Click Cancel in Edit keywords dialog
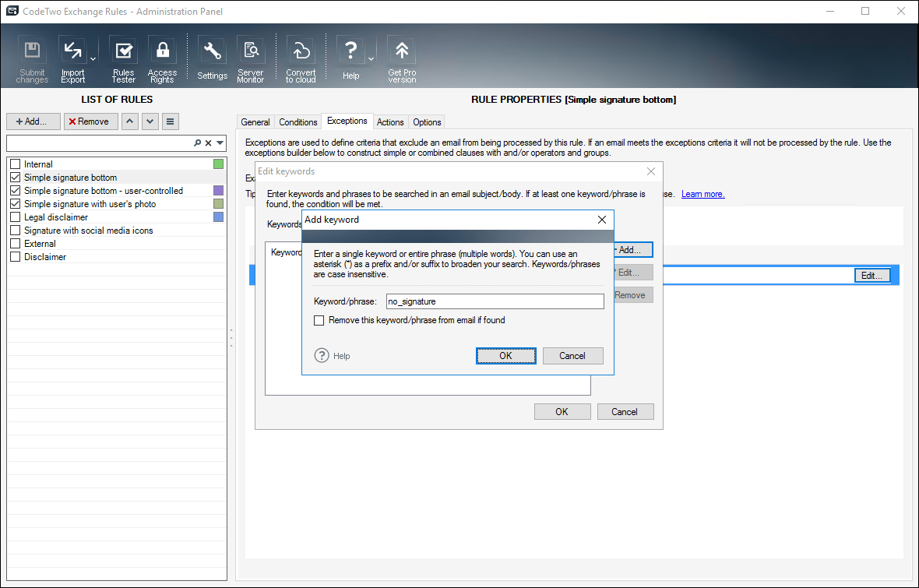This screenshot has height=588, width=919. 624,411
